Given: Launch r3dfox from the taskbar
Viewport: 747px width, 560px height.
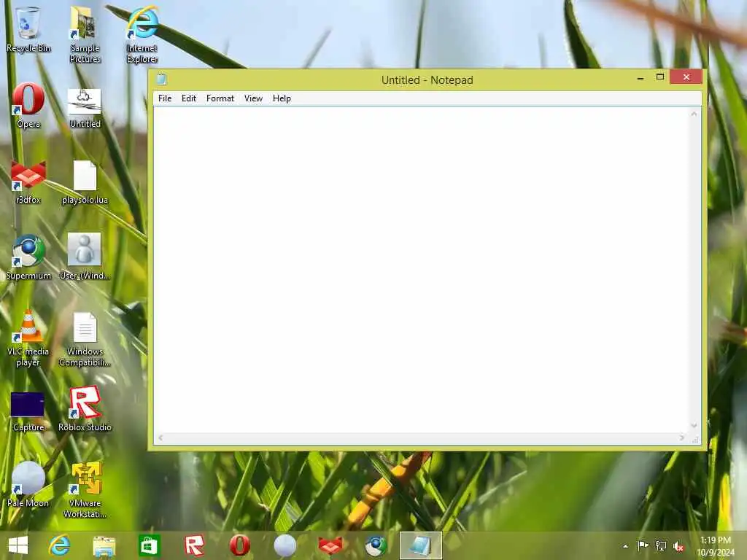Looking at the screenshot, I should coord(330,545).
